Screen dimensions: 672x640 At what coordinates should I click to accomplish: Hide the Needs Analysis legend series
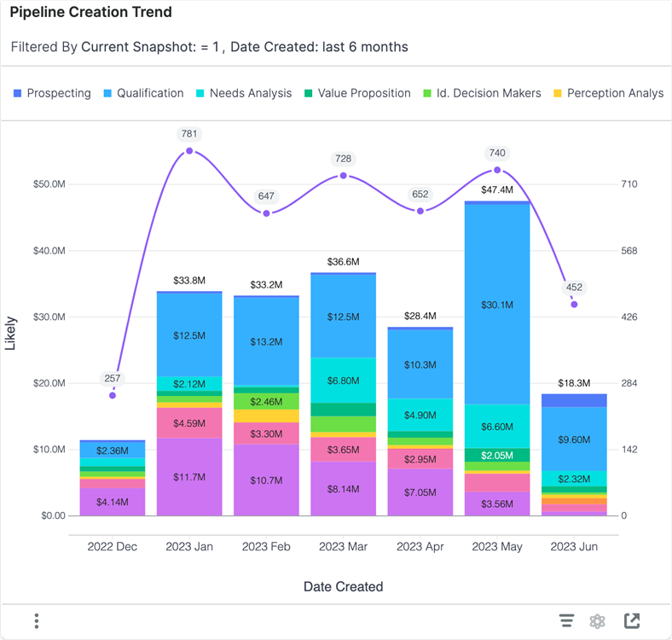(x=244, y=93)
